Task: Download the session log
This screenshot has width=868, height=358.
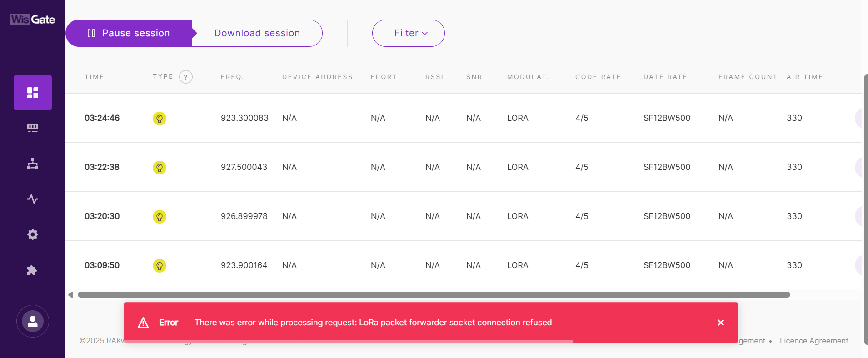Action: 257,33
